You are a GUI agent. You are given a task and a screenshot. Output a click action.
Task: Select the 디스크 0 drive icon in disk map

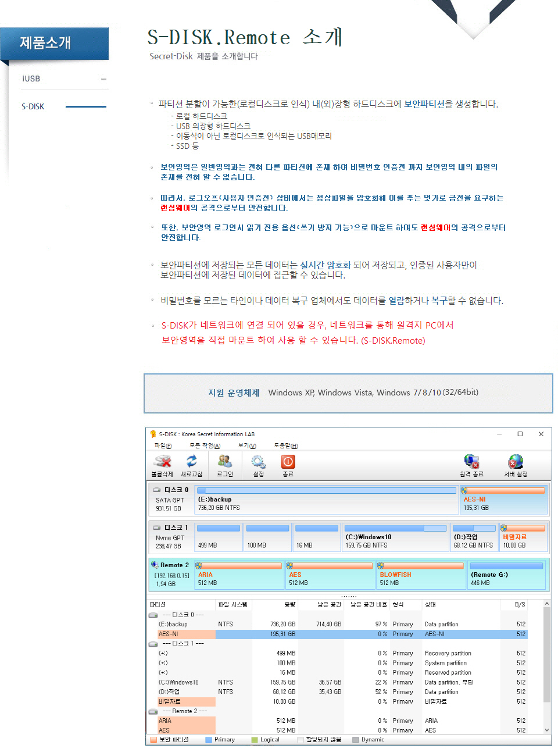[158, 490]
